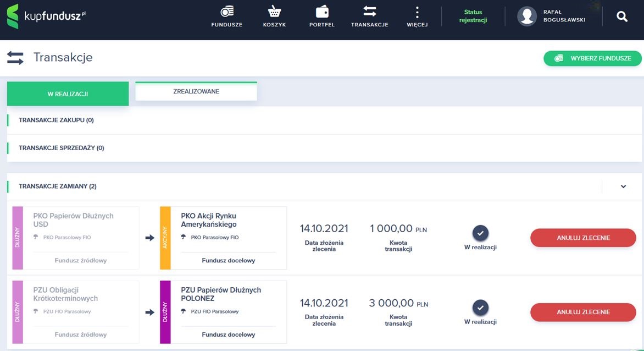The height and width of the screenshot is (351, 644).
Task: Open the Transakcje arrows icon in navbar
Action: (x=370, y=11)
